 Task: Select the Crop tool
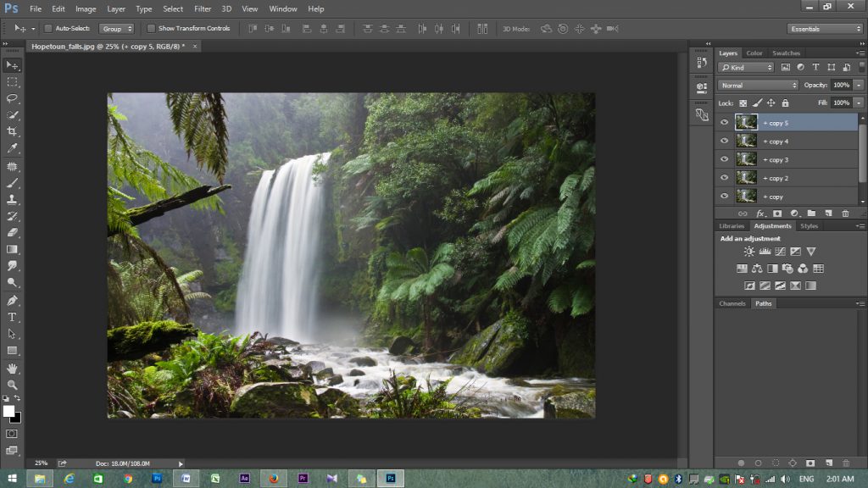(12, 132)
